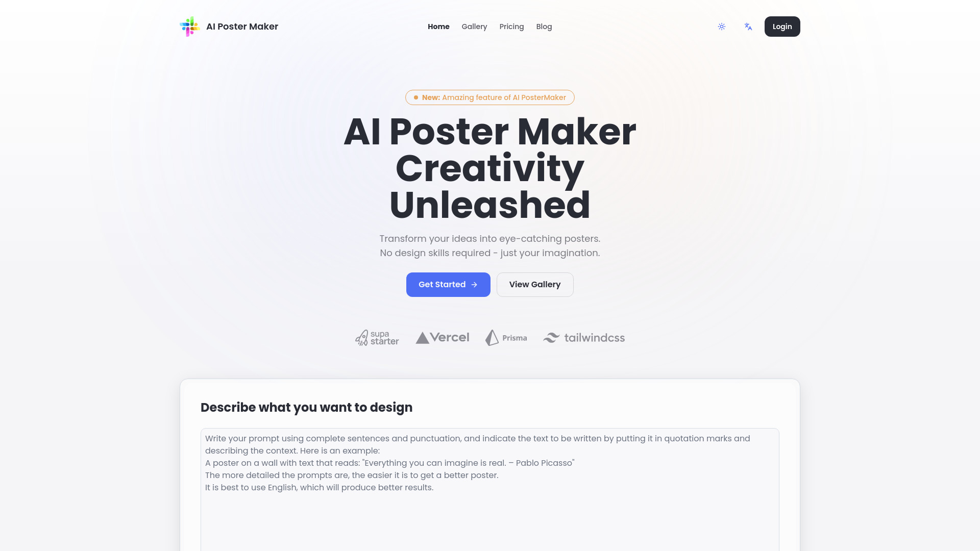Click the Login button
Viewport: 980px width, 551px height.
(782, 26)
